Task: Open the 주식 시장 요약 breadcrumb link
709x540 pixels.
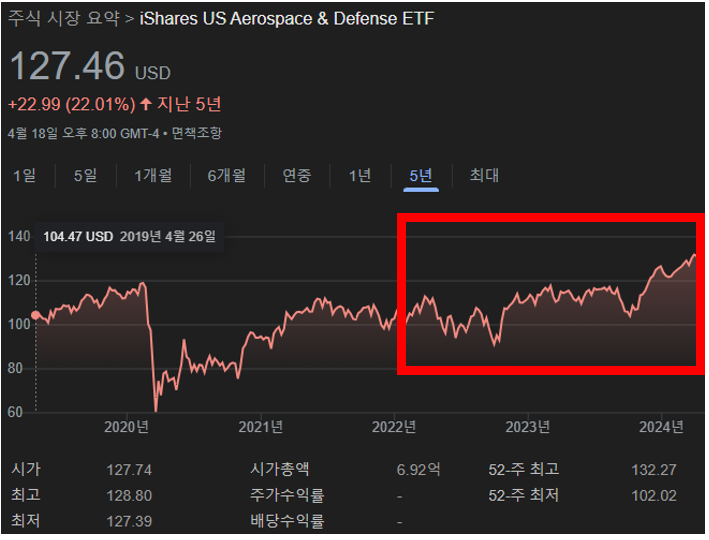Action: (x=64, y=19)
